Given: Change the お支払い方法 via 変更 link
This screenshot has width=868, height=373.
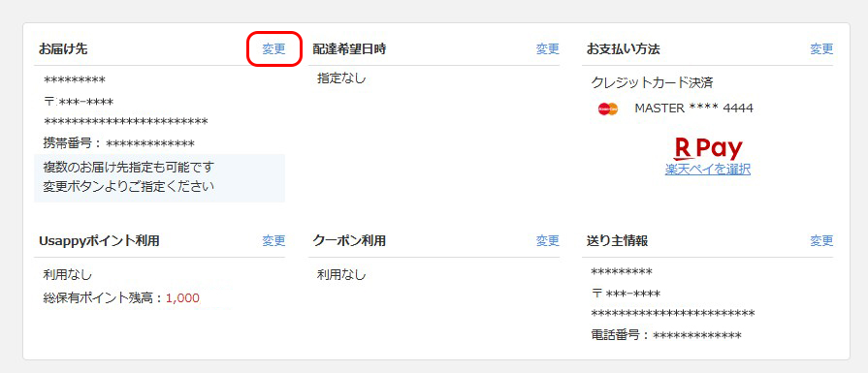Looking at the screenshot, I should (x=821, y=49).
